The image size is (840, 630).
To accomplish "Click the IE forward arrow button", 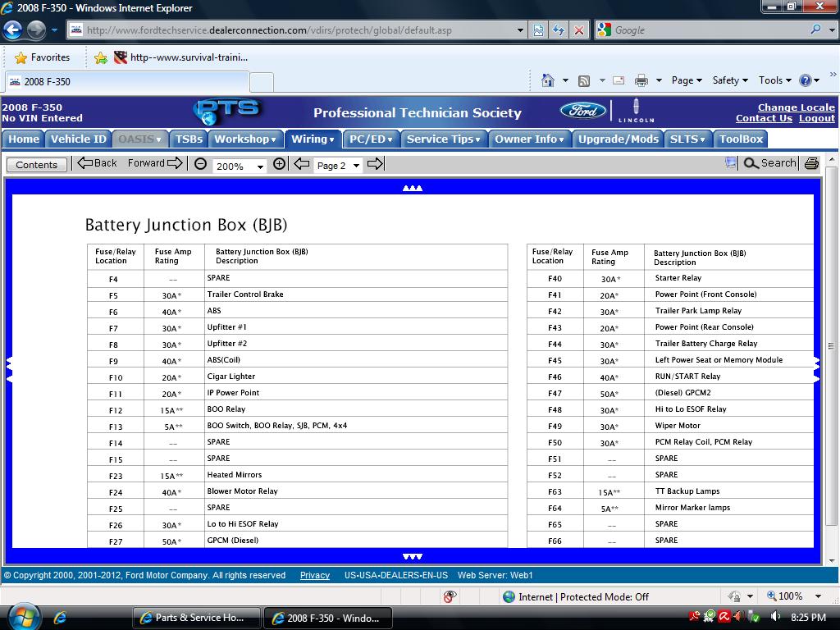I will [x=36, y=30].
